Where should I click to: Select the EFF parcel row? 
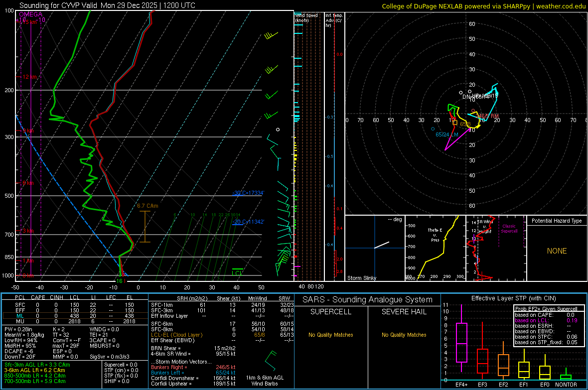(x=74, y=310)
